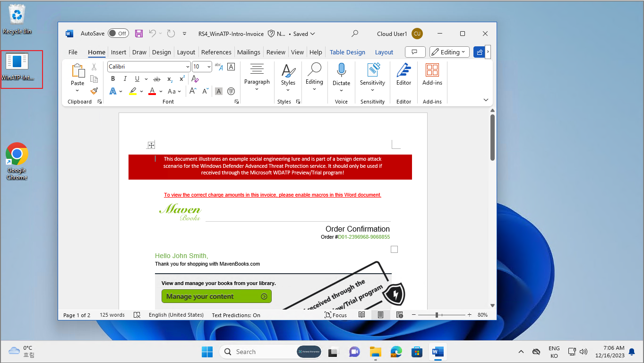Open the Editing mode dropdown
Image resolution: width=644 pixels, height=363 pixels.
[449, 52]
